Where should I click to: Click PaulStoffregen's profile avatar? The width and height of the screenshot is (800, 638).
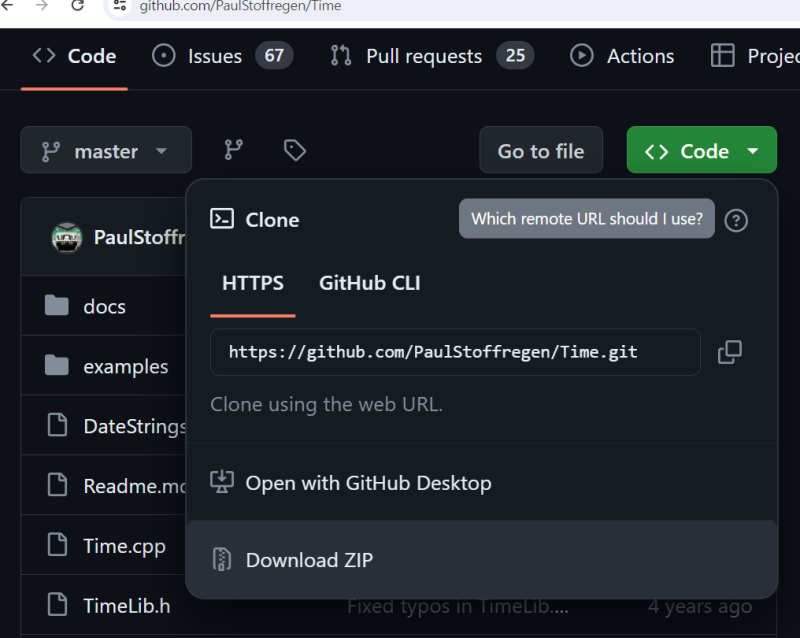tap(66, 237)
